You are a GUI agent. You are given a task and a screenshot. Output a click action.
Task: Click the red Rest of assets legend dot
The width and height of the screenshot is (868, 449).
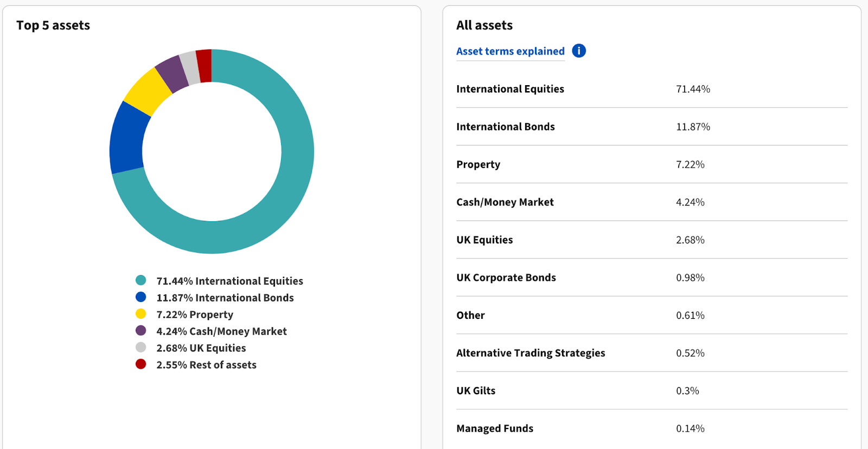[141, 364]
